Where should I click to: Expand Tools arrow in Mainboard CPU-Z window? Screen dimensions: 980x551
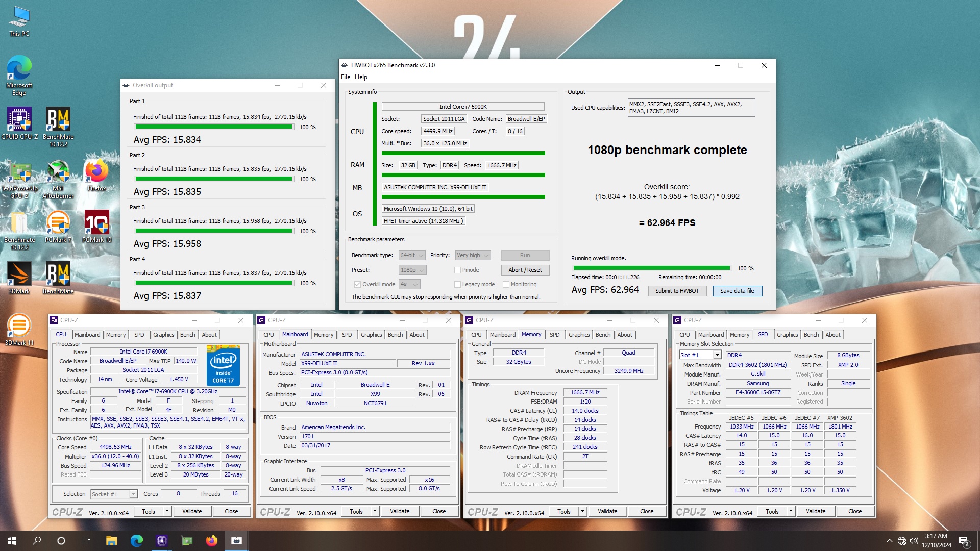tap(375, 511)
